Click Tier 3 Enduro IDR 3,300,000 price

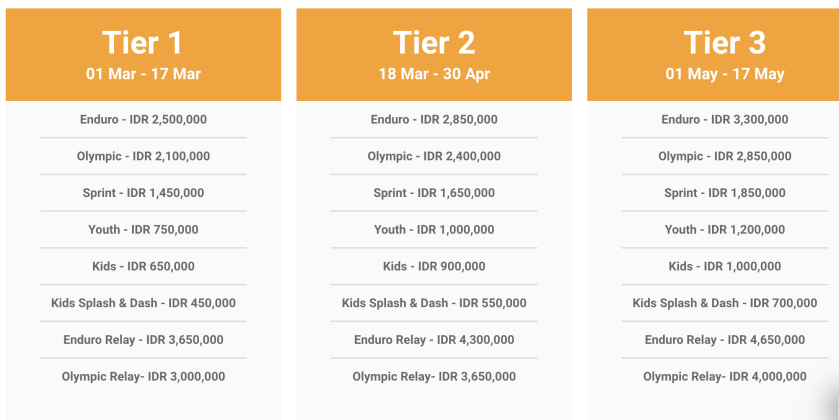[725, 120]
